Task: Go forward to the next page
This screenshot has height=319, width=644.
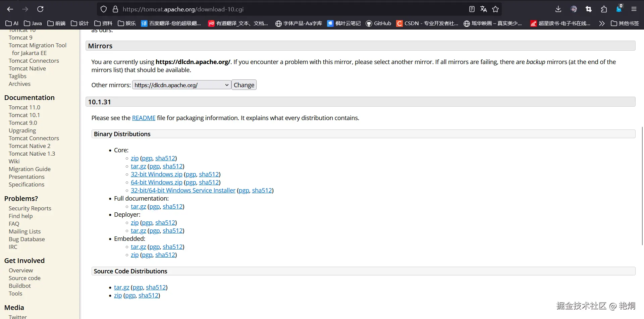Action: coord(25,9)
